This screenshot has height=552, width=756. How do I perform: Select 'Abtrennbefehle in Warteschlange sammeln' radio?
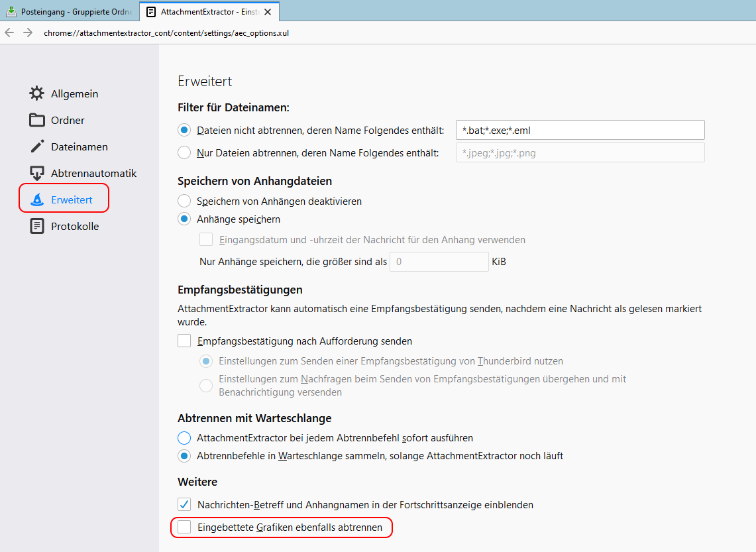(184, 455)
